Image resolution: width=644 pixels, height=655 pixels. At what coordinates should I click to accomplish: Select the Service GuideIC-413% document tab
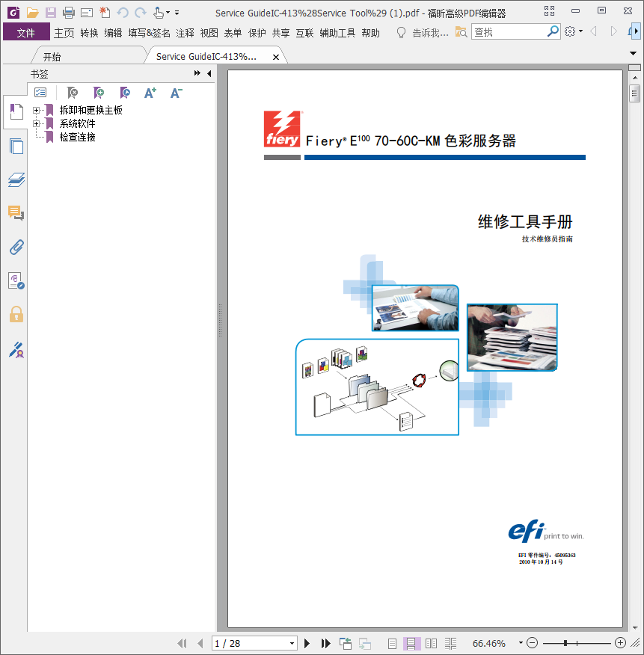tap(206, 56)
